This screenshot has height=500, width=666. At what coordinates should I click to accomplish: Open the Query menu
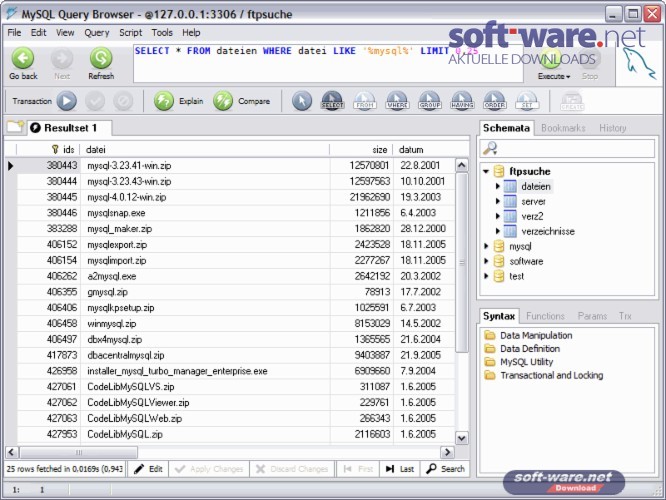click(96, 33)
